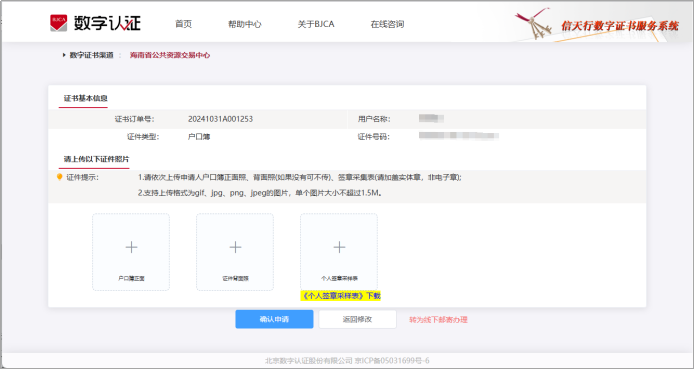Image resolution: width=695 pixels, height=370 pixels.
Task: Download the 《个人签章采样表》 template
Action: point(340,296)
